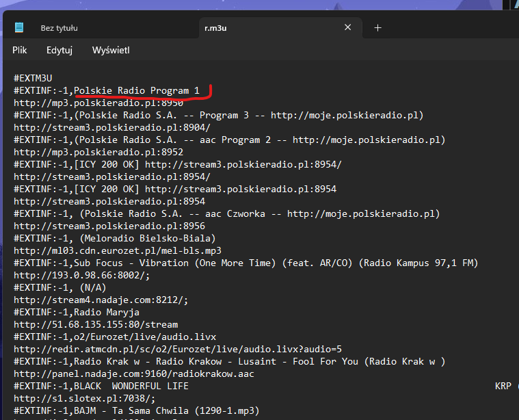Viewport: 519px width, 420px height.
Task: Open the Edytuj menu
Action: [x=59, y=51]
